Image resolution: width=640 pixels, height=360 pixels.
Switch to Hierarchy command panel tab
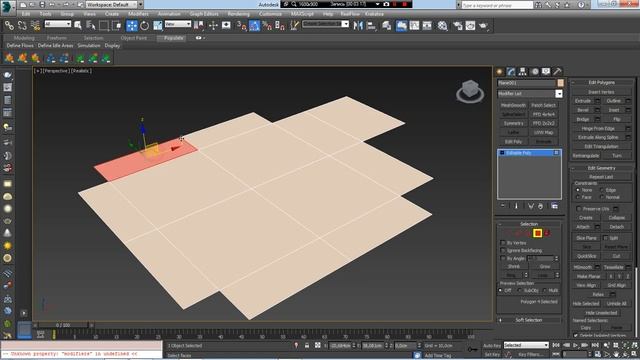pos(522,71)
